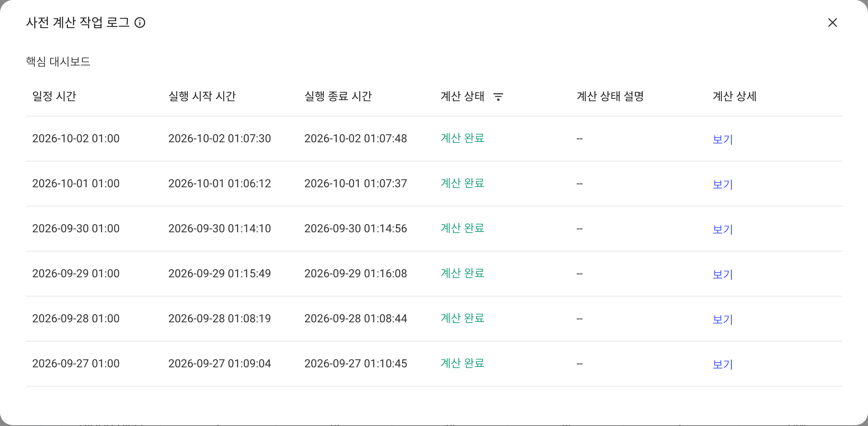The width and height of the screenshot is (868, 426).
Task: Click the 일정 시간 column header
Action: (54, 96)
